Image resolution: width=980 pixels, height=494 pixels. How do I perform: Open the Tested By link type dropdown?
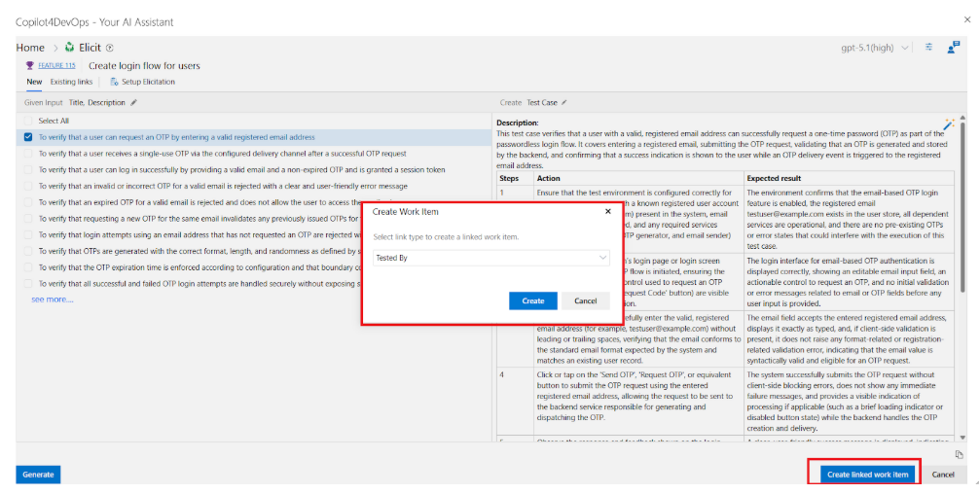[491, 258]
